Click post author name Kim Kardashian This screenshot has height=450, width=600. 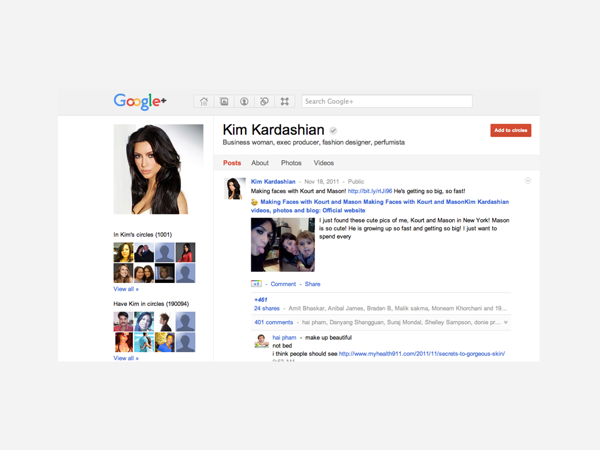(x=273, y=181)
